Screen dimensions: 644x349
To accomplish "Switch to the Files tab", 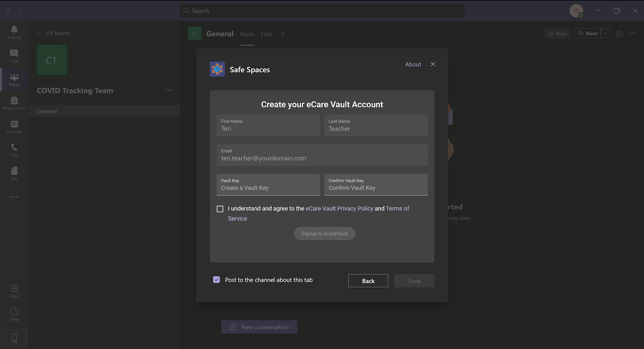I will tap(266, 34).
